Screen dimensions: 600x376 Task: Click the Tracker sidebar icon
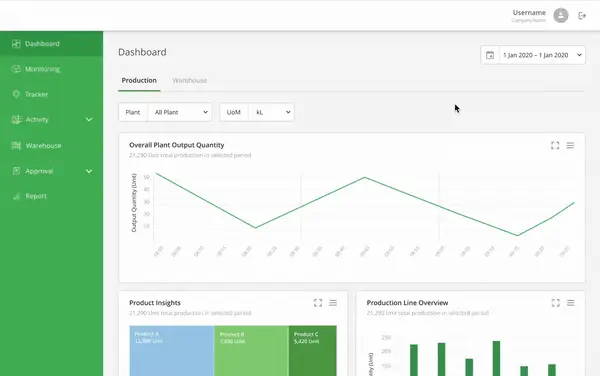(16, 94)
